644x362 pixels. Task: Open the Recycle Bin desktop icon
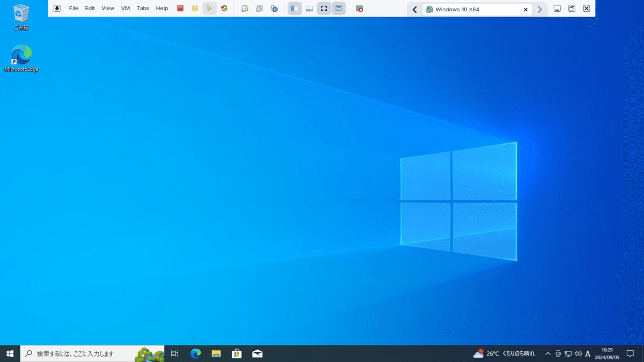point(21,17)
